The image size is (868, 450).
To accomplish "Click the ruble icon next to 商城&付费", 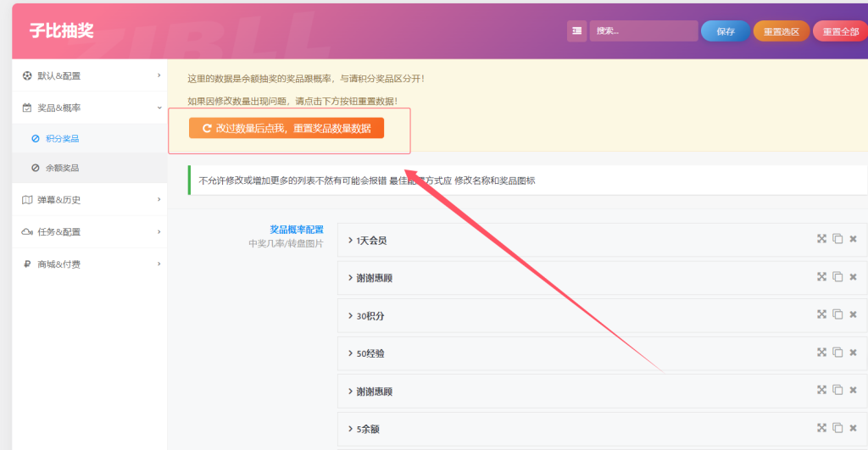I will (27, 264).
